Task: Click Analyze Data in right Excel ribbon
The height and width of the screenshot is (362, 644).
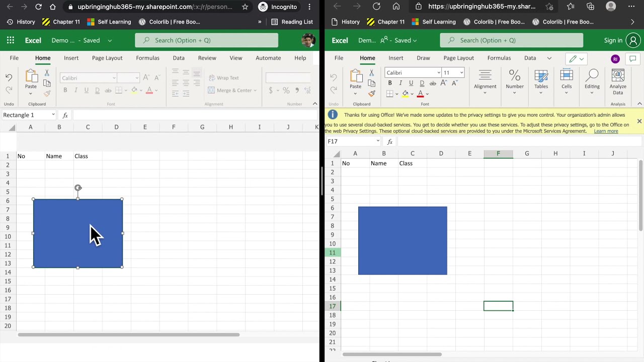Action: click(x=618, y=82)
